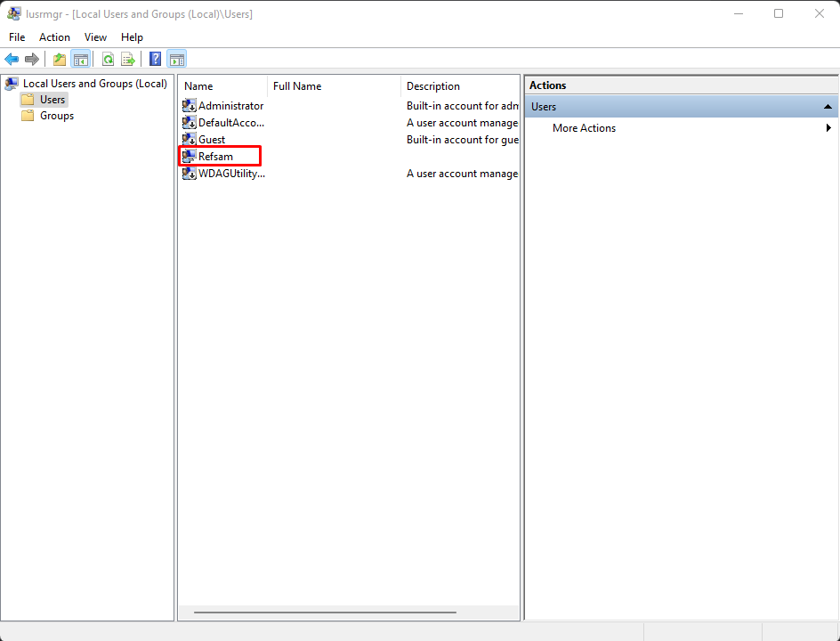Open the Action menu
Viewport: 840px width, 641px height.
click(x=54, y=37)
